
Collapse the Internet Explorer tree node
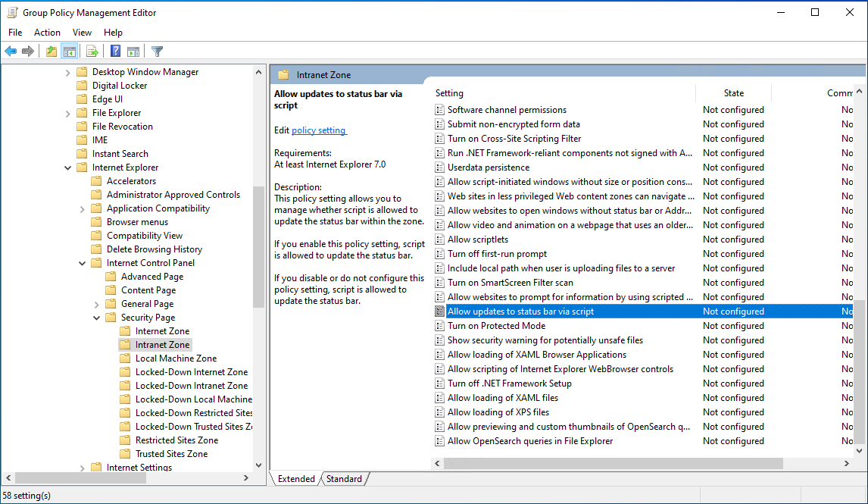point(67,167)
